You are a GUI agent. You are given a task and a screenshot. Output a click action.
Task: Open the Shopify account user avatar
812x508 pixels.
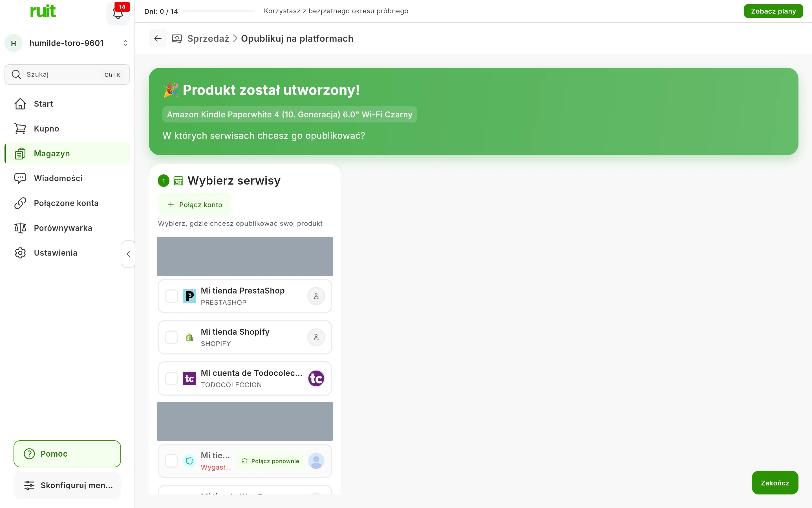pos(316,337)
